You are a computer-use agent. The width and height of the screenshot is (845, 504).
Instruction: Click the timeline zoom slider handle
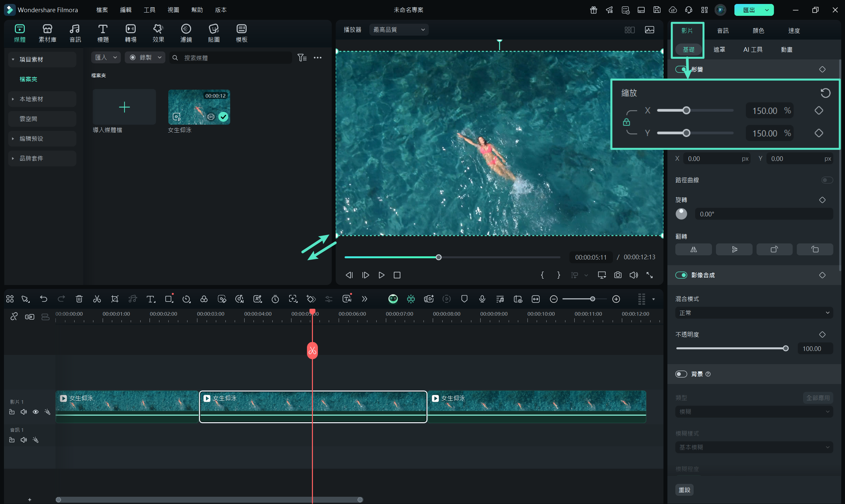[x=592, y=299]
